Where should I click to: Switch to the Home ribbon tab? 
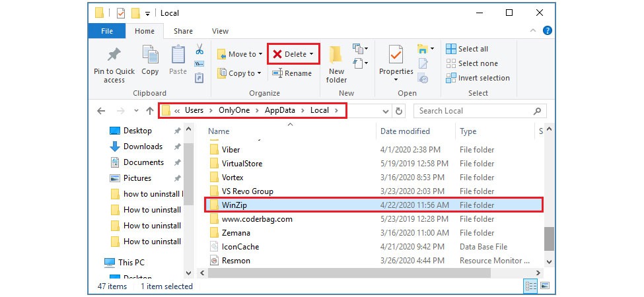pyautogui.click(x=145, y=31)
